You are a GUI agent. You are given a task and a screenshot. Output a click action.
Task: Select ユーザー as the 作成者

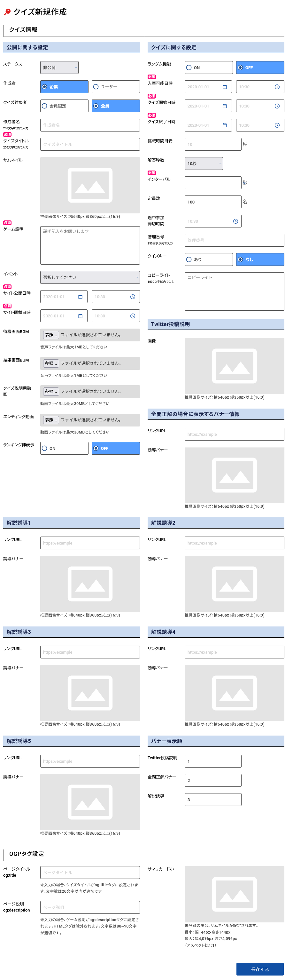(x=116, y=87)
